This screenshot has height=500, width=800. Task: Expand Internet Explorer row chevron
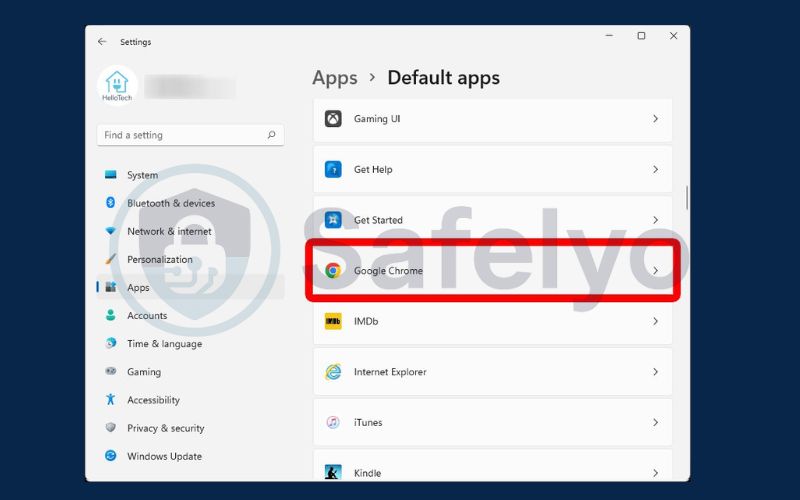tap(656, 372)
